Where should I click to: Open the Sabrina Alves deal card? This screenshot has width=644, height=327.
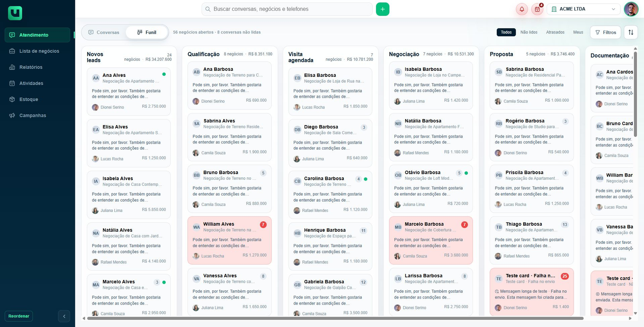tap(229, 137)
